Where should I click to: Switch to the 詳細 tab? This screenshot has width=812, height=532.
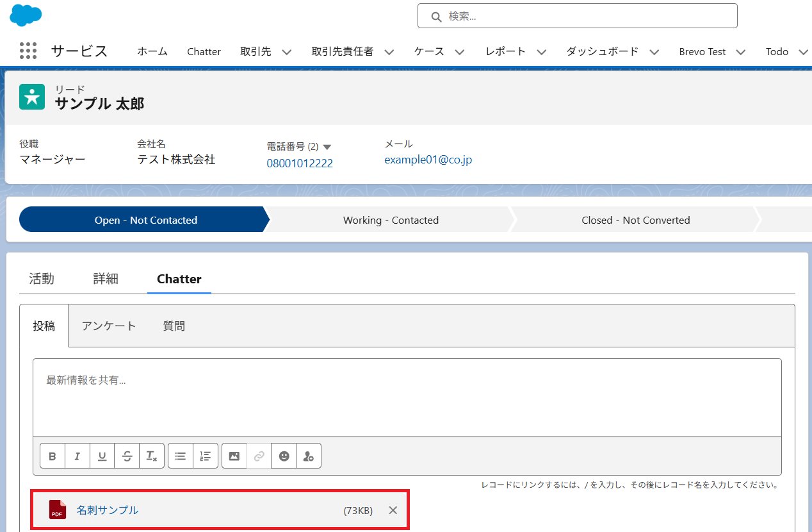(x=106, y=279)
